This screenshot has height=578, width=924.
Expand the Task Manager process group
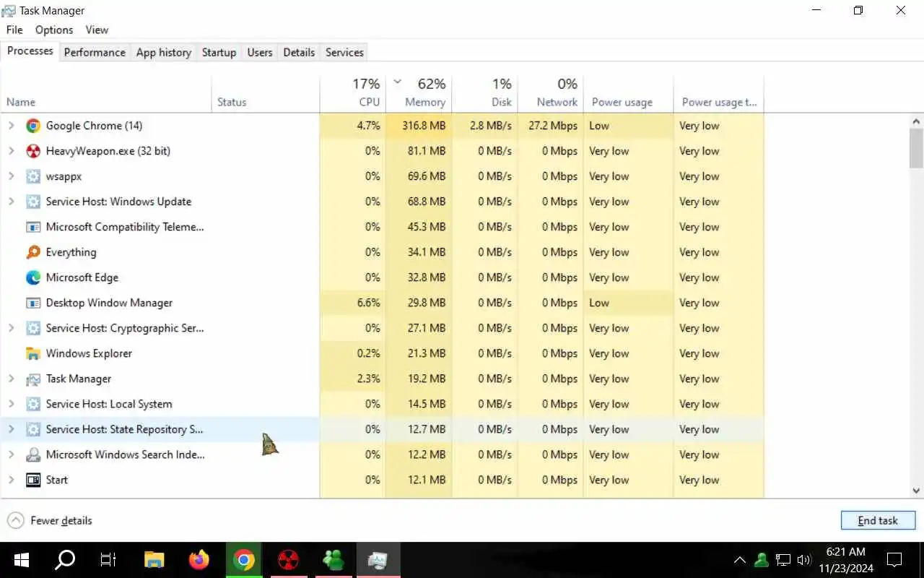[12, 379]
